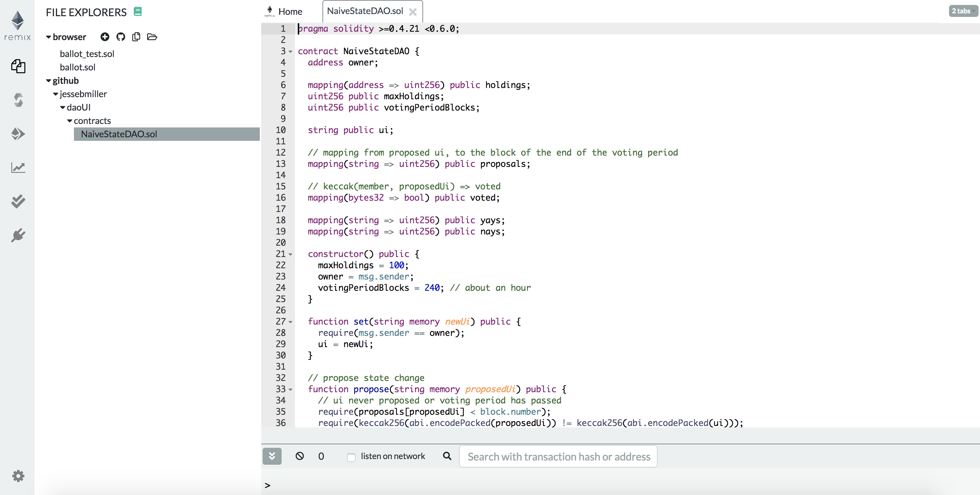Image resolution: width=980 pixels, height=495 pixels.
Task: Open Settings gear at the sidebar bottom
Action: (18, 476)
